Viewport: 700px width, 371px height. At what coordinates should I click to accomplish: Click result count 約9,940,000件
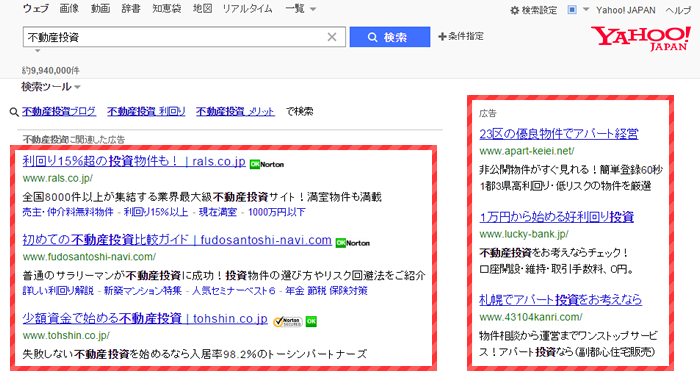click(x=51, y=71)
